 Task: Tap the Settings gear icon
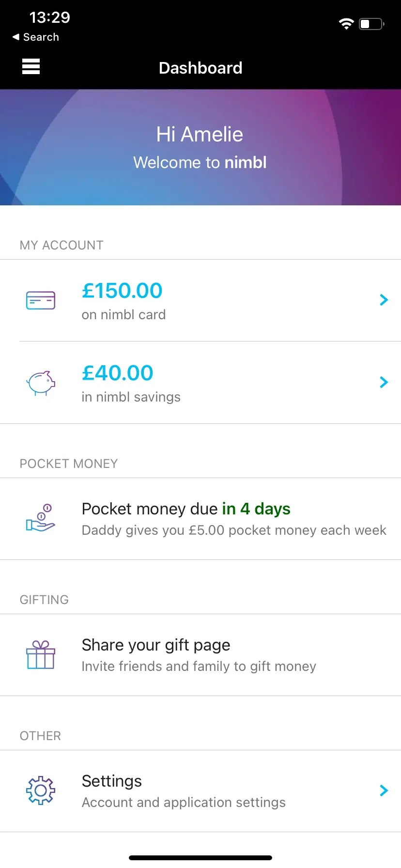coord(41,790)
